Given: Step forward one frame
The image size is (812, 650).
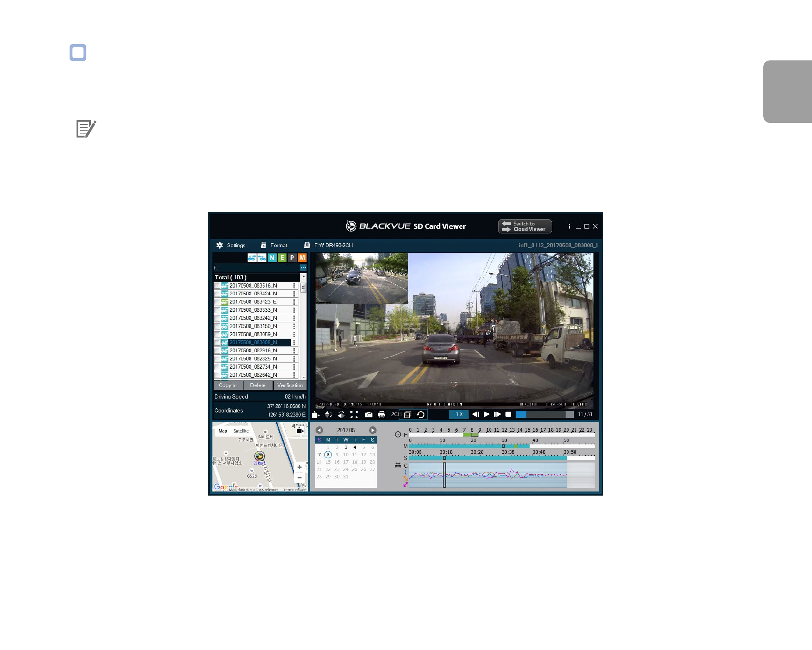Looking at the screenshot, I should [497, 414].
